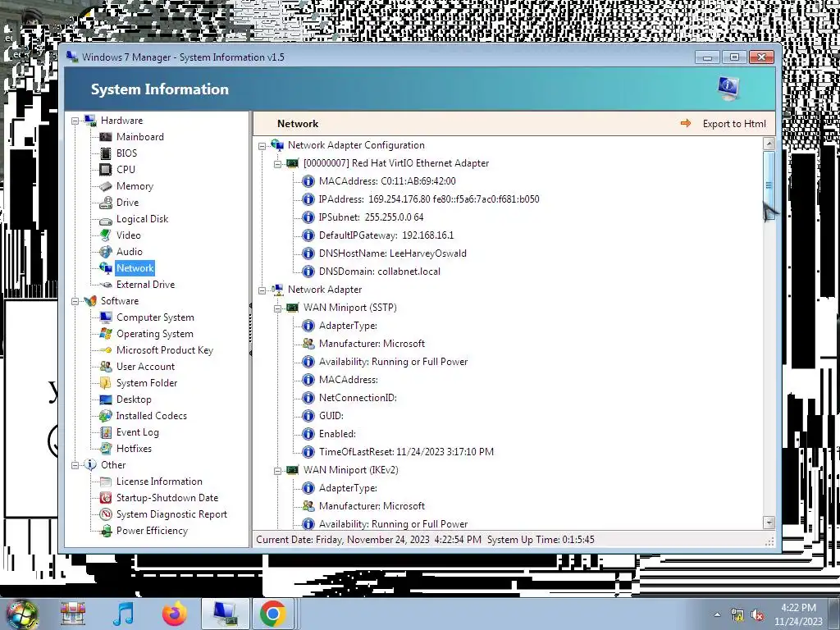This screenshot has width=840, height=630.
Task: Collapse the Network Adapter node
Action: click(x=262, y=290)
